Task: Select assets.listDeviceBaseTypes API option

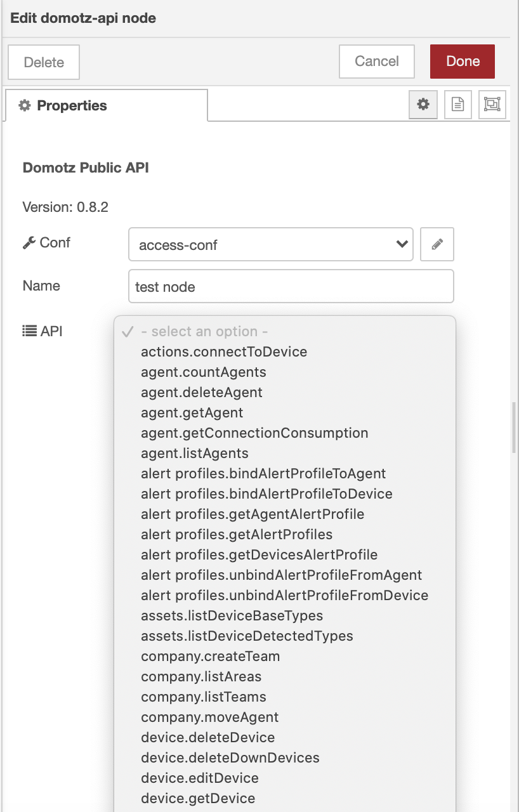Action: [231, 615]
